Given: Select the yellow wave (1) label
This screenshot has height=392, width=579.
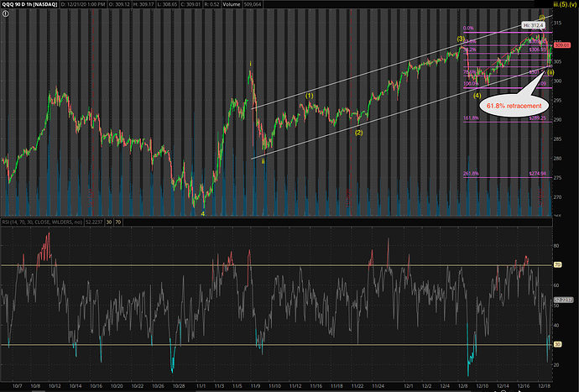Looking at the screenshot, I should (x=310, y=96).
